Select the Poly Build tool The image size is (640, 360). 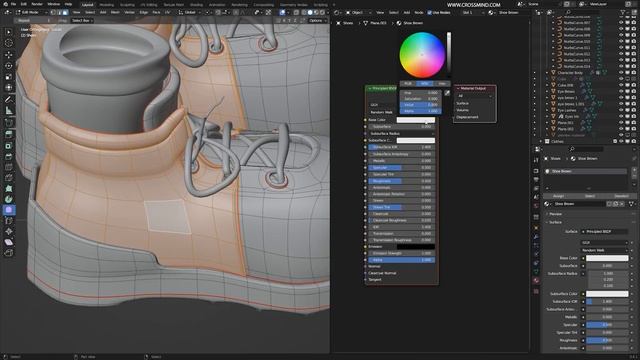9,189
